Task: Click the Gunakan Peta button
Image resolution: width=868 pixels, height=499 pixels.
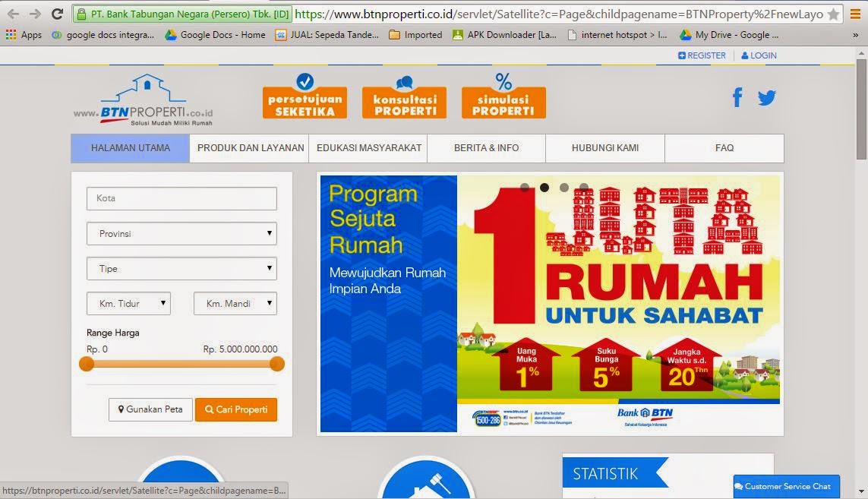Action: pos(150,409)
